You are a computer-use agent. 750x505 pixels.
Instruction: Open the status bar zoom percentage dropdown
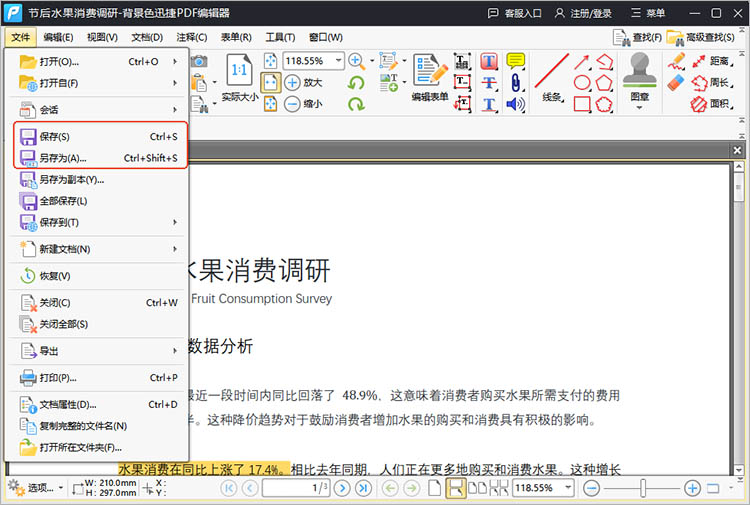pos(568,488)
